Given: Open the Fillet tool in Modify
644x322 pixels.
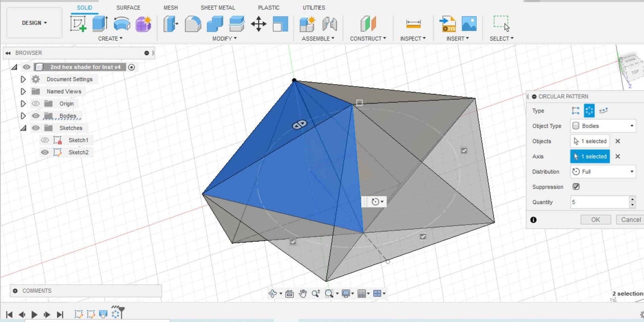Looking at the screenshot, I should [192, 24].
